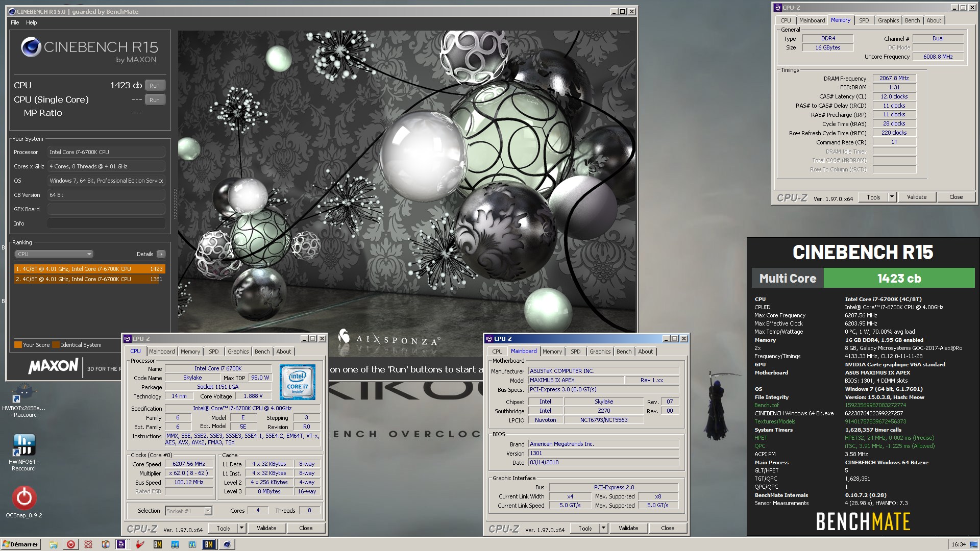The width and height of the screenshot is (980, 551).
Task: Open Graphics tab in bottom-left CPU-Z window
Action: 238,352
